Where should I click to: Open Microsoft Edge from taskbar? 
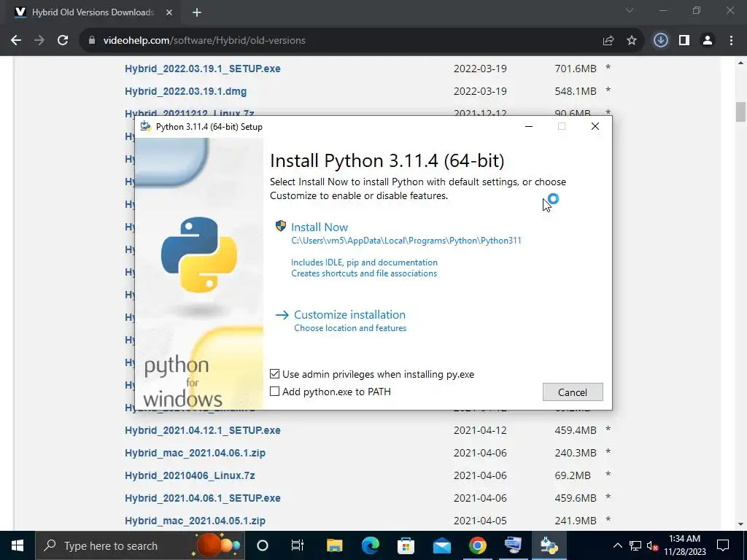(x=370, y=545)
